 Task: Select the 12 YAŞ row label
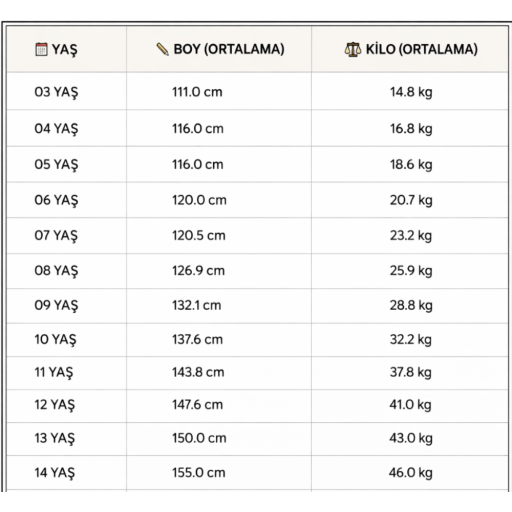click(x=55, y=405)
